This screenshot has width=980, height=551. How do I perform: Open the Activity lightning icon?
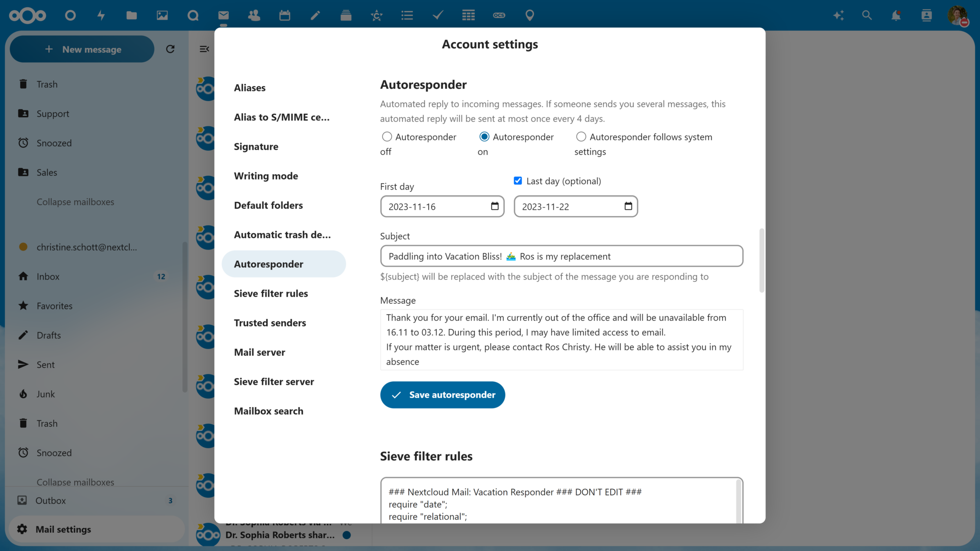pyautogui.click(x=101, y=15)
